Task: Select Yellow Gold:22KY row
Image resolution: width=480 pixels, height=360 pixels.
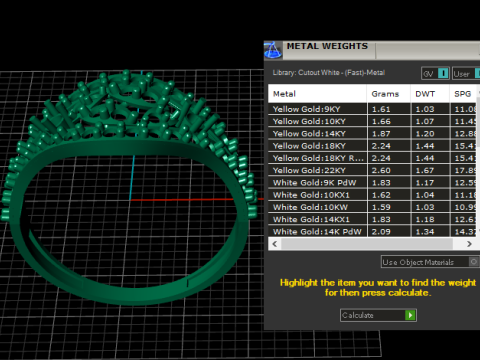Action: (372, 170)
